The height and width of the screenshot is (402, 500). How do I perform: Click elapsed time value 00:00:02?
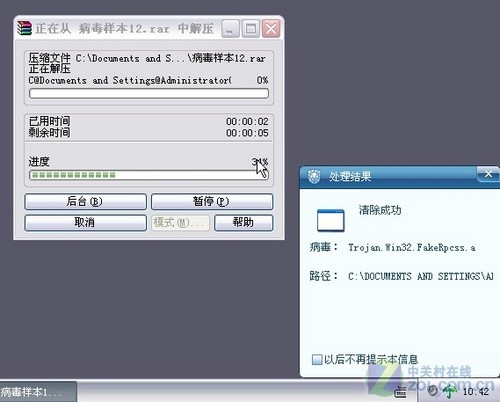click(x=247, y=121)
